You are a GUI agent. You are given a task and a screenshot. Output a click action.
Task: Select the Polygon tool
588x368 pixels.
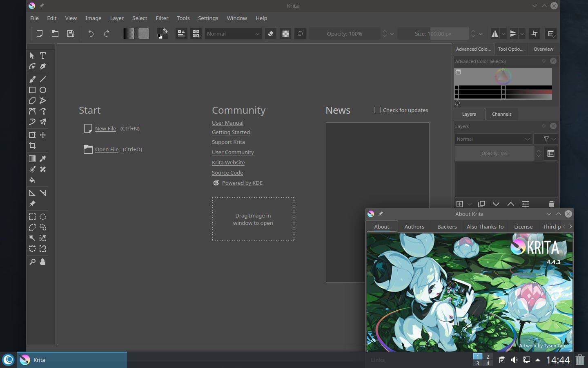pyautogui.click(x=32, y=101)
